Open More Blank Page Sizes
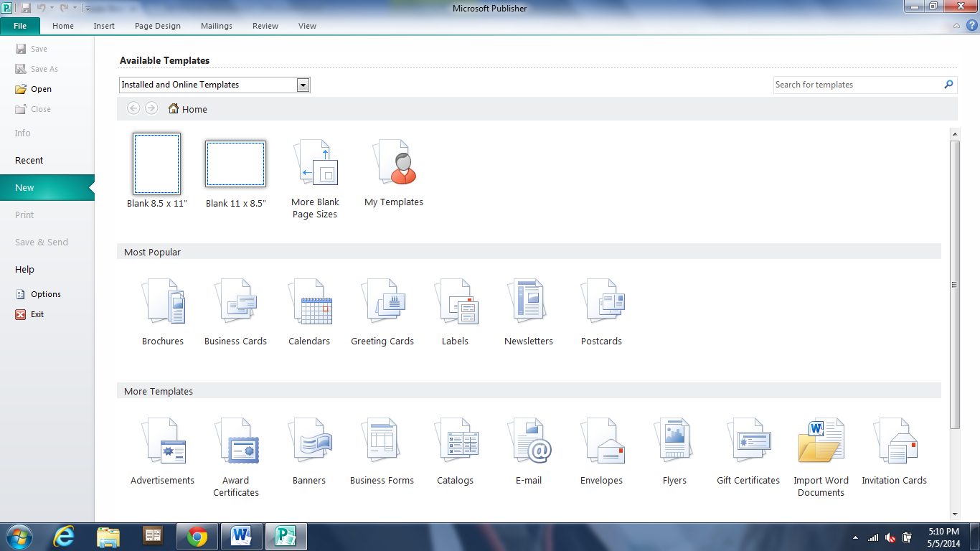The height and width of the screenshot is (551, 980). click(315, 179)
